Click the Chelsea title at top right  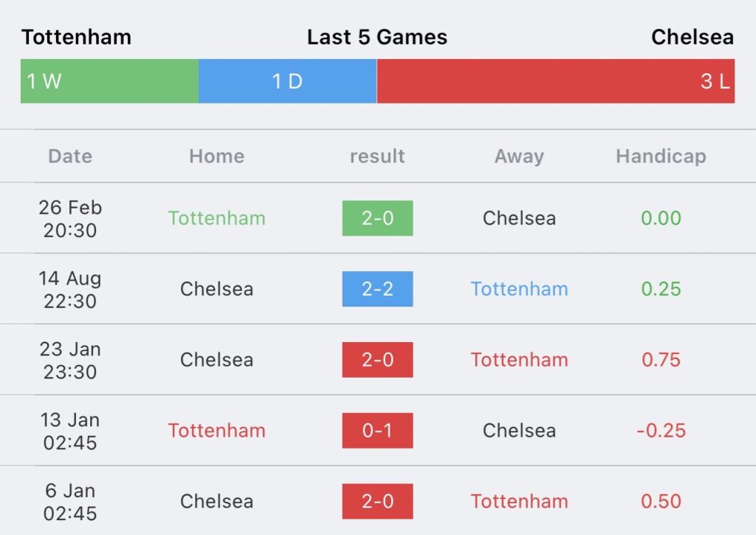[x=692, y=37]
